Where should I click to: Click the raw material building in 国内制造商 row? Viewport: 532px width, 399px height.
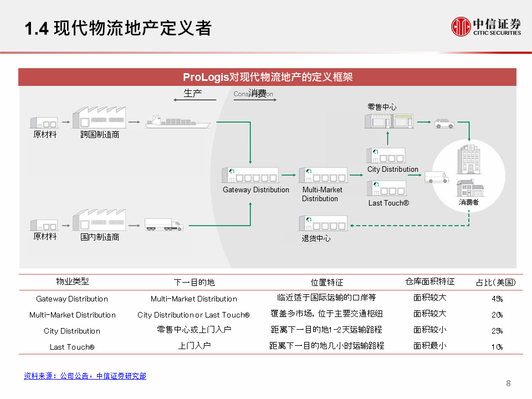44,225
